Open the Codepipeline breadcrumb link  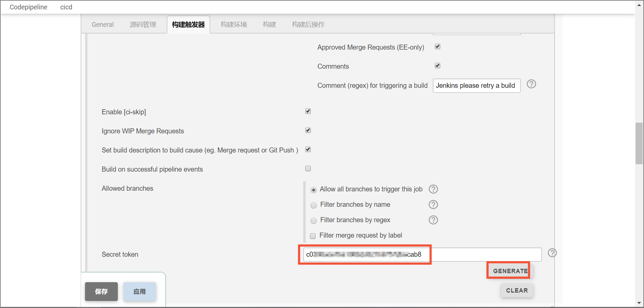point(28,7)
